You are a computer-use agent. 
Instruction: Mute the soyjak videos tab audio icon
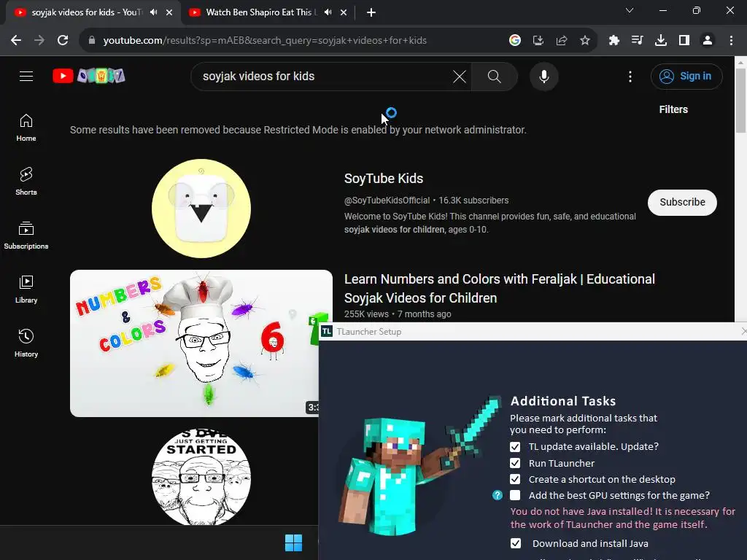click(153, 12)
